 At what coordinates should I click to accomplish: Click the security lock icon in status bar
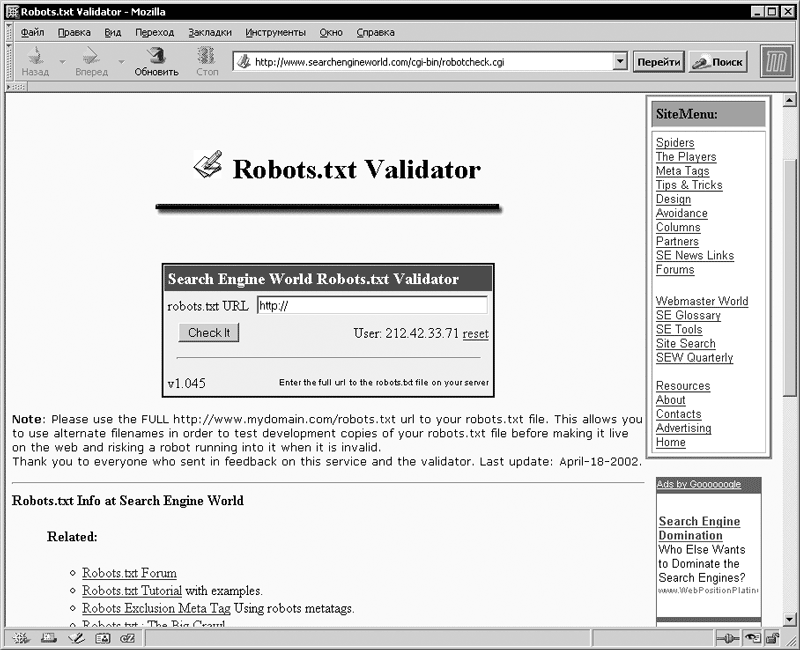pos(773,638)
